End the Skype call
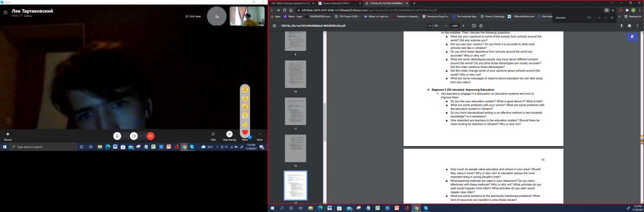 pos(150,136)
